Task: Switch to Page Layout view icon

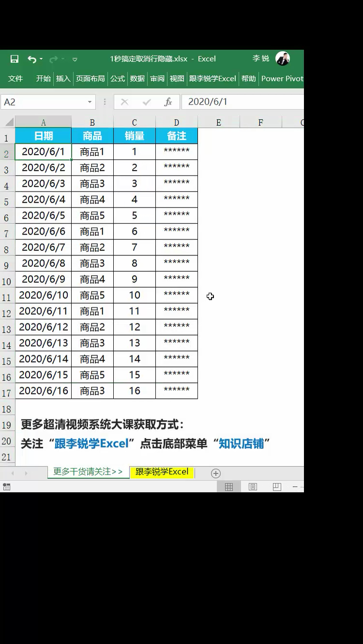Action: (x=253, y=487)
